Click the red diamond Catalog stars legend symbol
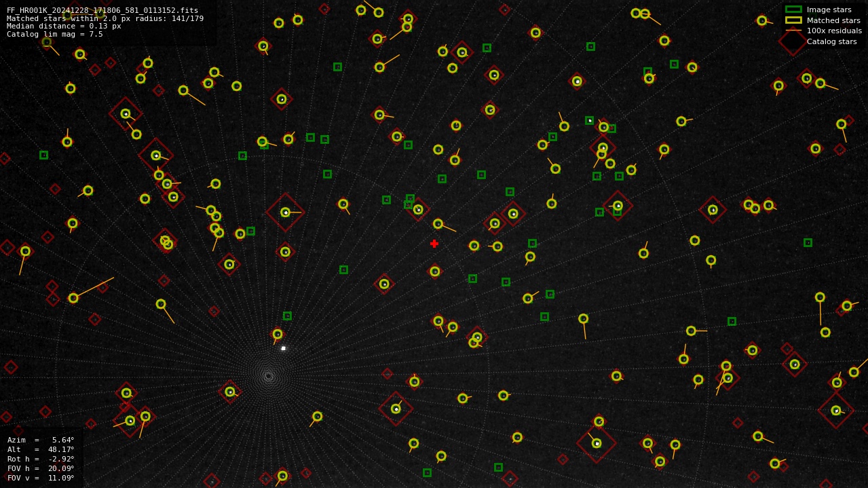 [x=793, y=41]
